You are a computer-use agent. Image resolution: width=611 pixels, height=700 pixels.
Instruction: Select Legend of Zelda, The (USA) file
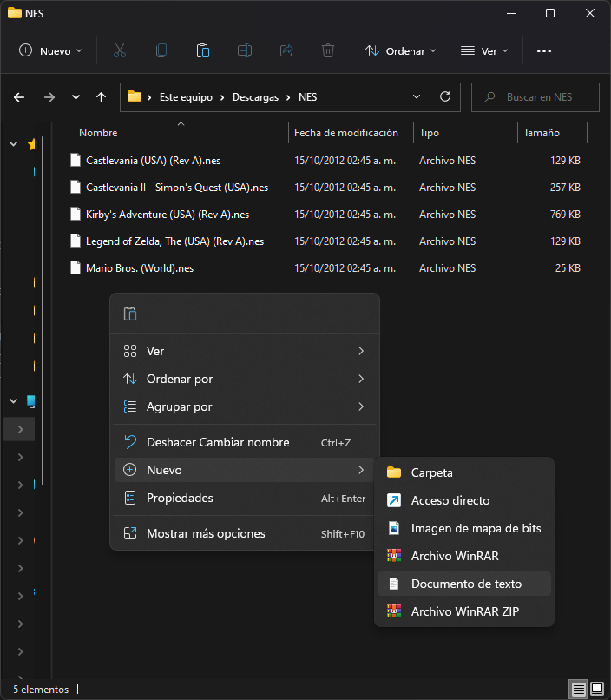(174, 241)
